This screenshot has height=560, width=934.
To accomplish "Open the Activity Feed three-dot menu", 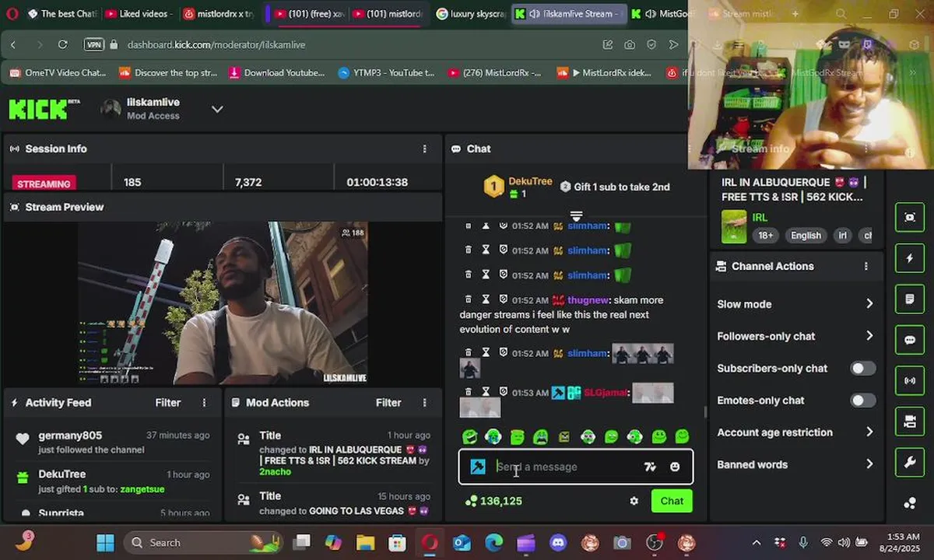I will [205, 403].
